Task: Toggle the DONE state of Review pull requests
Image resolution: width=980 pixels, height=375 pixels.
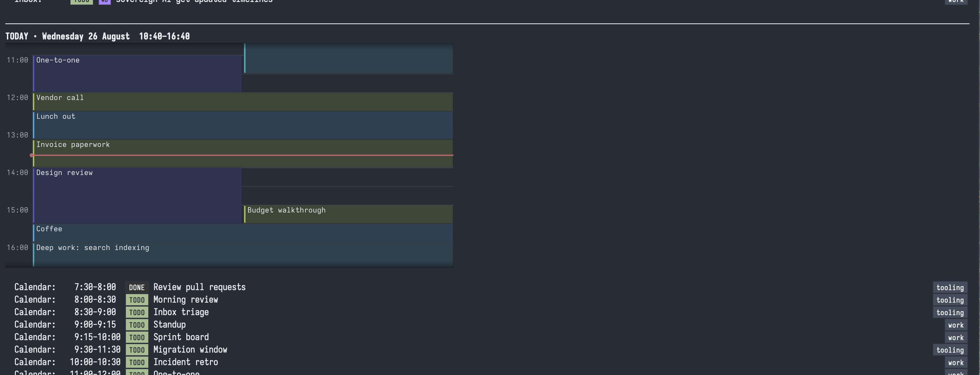Action: 136,287
